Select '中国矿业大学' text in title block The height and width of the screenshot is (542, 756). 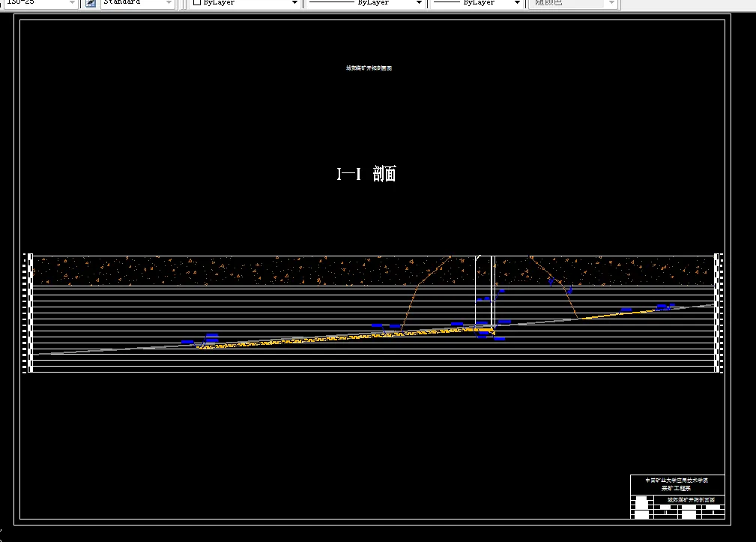661,481
